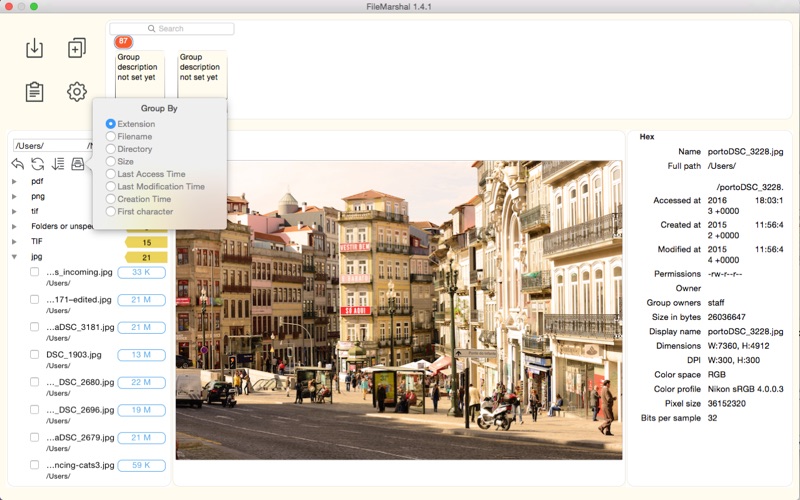
Task: Click the refresh arrows icon
Action: pos(38,164)
